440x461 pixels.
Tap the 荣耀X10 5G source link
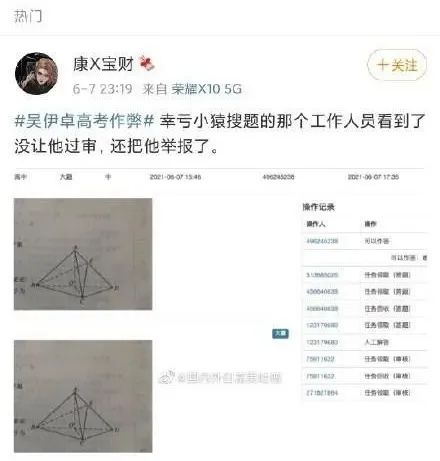(x=206, y=89)
